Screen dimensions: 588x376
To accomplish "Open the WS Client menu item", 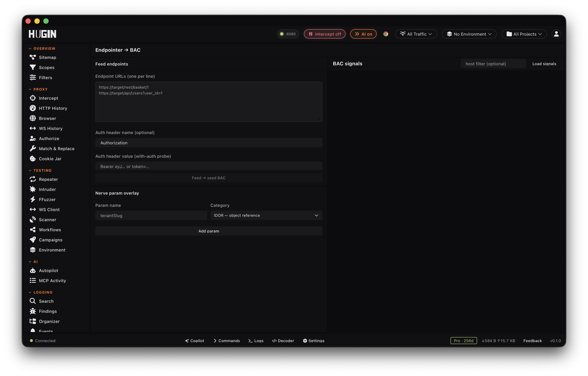I will click(x=49, y=210).
